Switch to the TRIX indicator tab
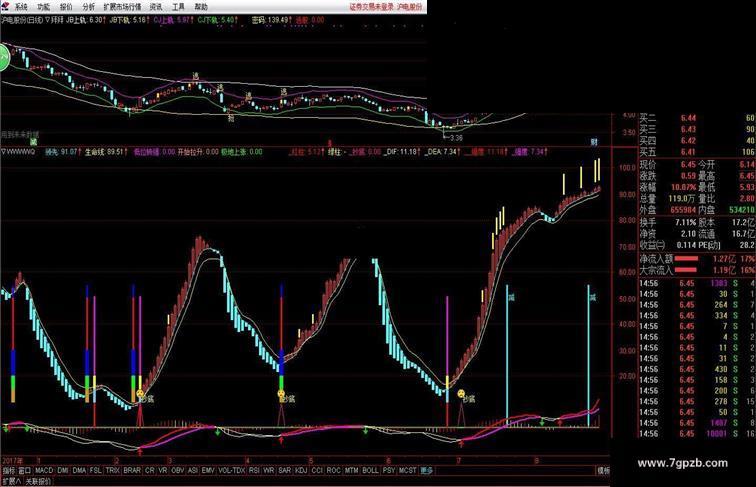The image size is (756, 487). pyautogui.click(x=112, y=470)
